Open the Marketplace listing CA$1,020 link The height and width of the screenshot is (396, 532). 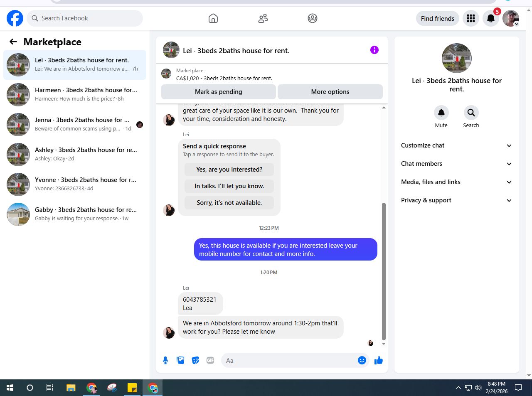[224, 78]
